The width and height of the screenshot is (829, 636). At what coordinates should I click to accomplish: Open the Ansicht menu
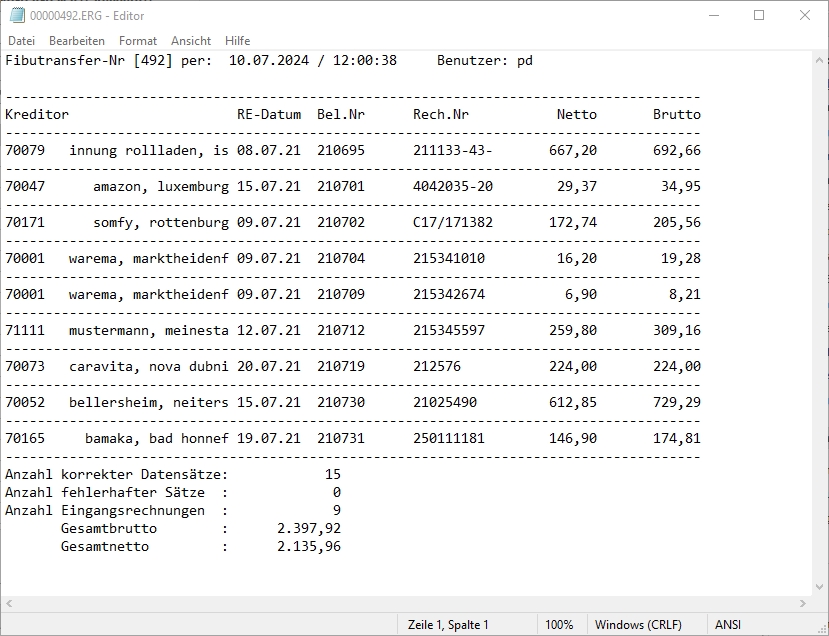[191, 41]
